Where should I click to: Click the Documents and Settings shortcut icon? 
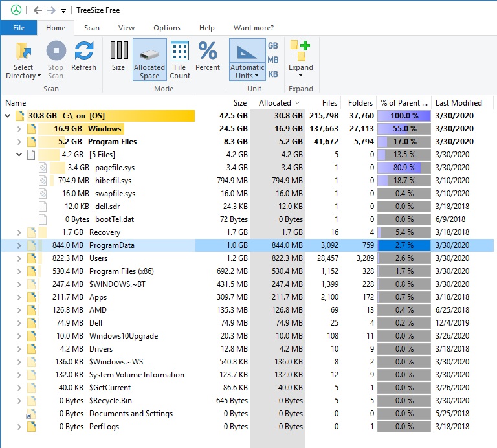pyautogui.click(x=31, y=414)
